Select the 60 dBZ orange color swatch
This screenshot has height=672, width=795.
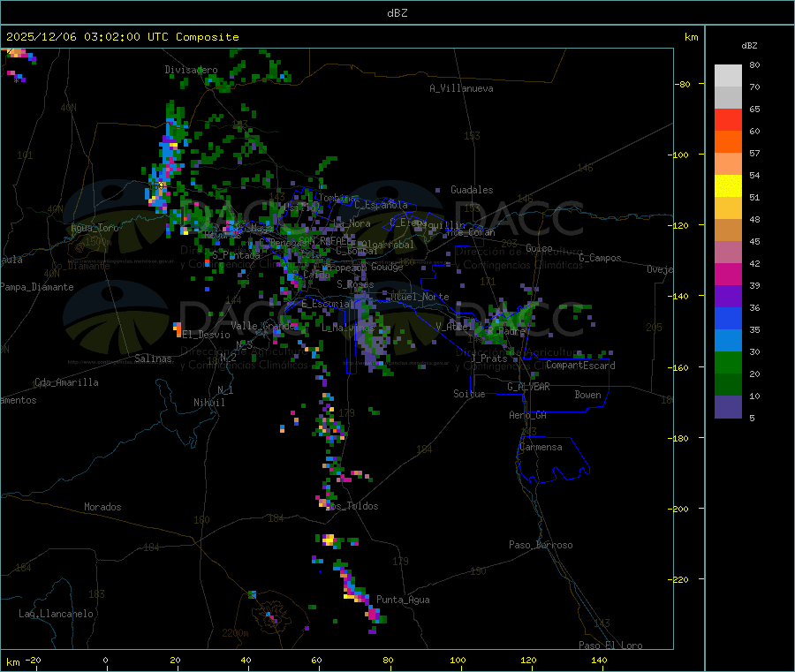pos(728,142)
